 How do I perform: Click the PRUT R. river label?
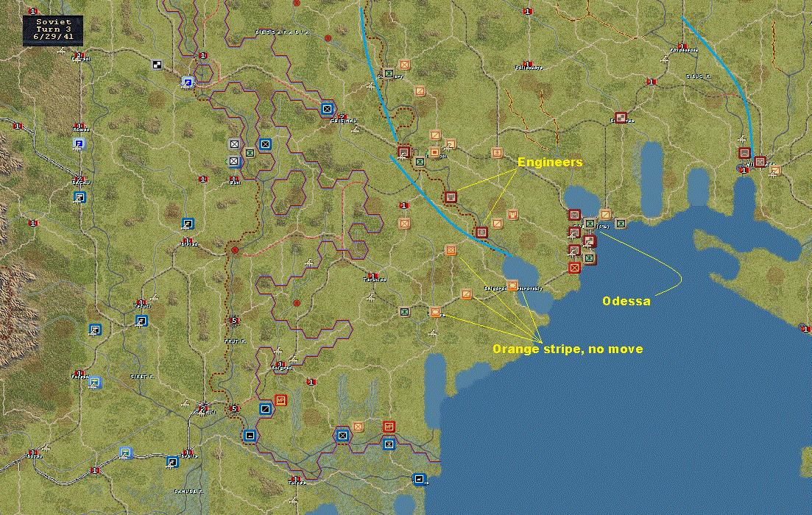tap(235, 341)
